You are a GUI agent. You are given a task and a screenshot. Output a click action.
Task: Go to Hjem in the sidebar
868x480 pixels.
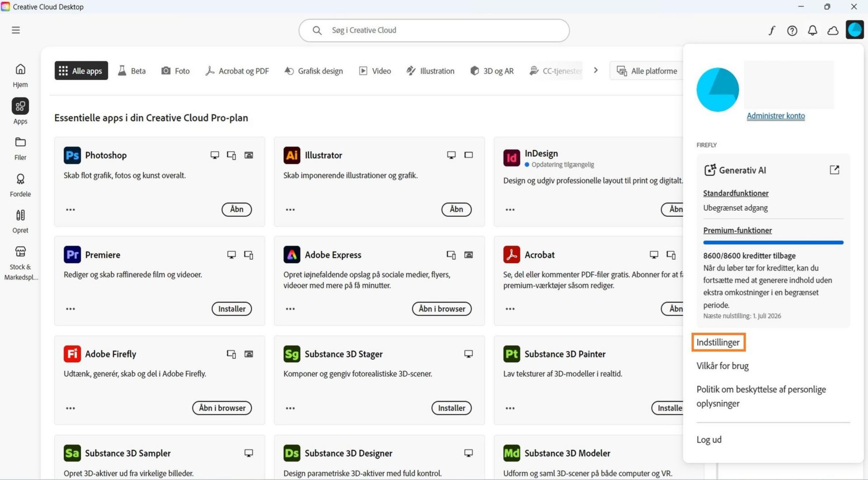click(x=20, y=76)
